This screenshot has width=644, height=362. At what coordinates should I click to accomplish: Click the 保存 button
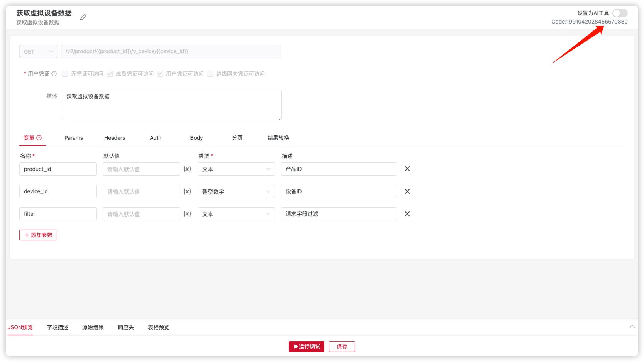[342, 346]
